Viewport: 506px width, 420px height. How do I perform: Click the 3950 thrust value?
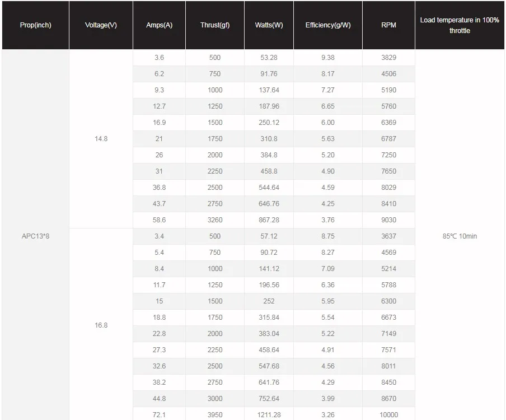click(215, 414)
